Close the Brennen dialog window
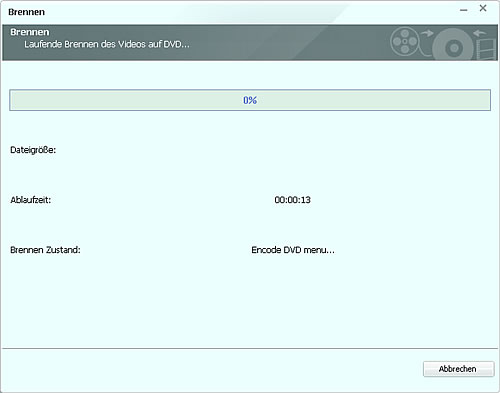 point(483,9)
